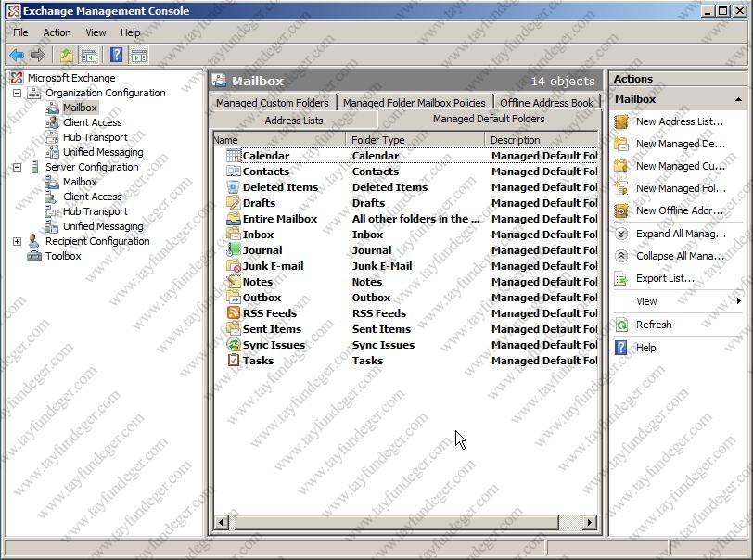
Task: Click the New Offline Address Book icon
Action: 621,210
